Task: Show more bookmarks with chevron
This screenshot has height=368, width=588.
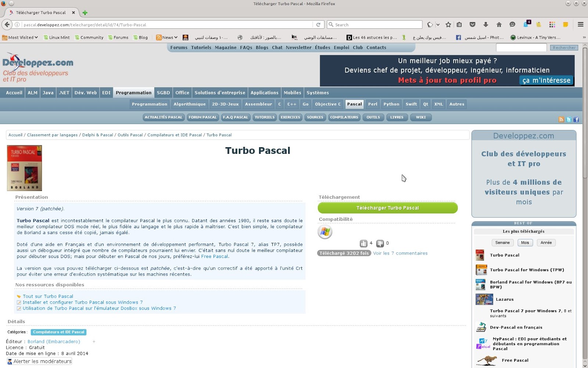Action: point(584,38)
